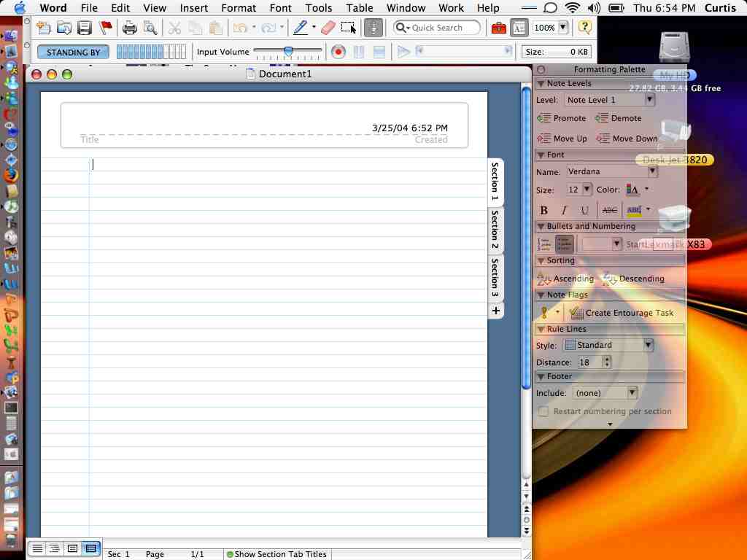
Task: Switch to Section 2 tab
Action: click(x=495, y=230)
